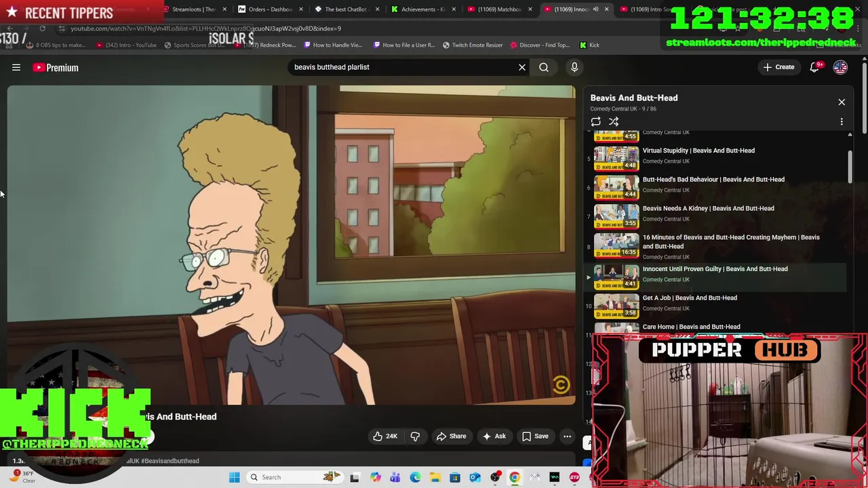Open the (342) Intro - YouTube bookmark
This screenshot has width=868, height=488.
126,45
